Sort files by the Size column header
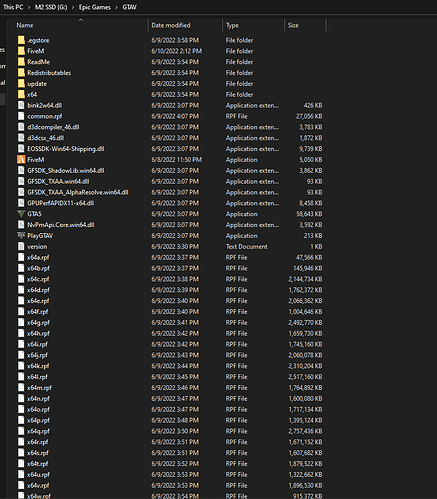 tap(293, 25)
